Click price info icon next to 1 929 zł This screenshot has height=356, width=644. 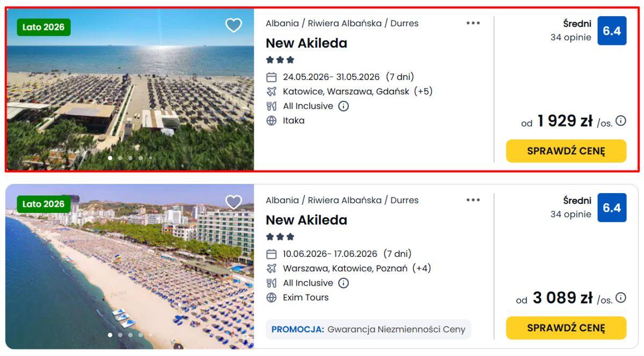point(621,121)
